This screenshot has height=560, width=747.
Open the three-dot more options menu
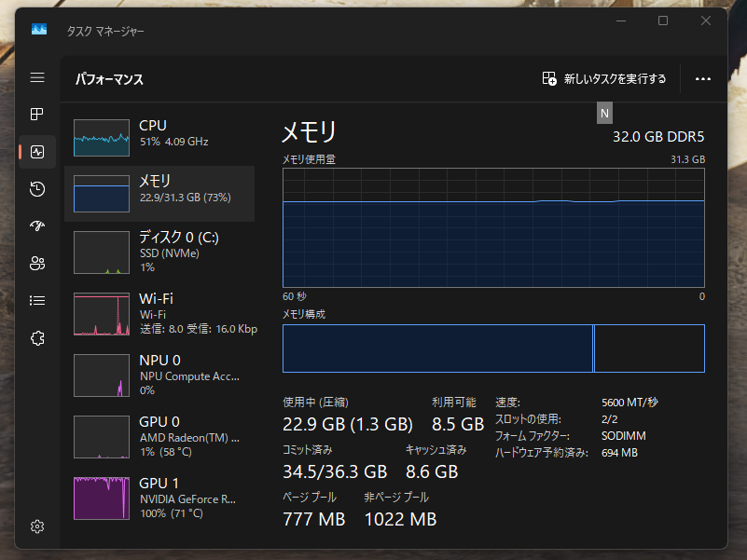(x=703, y=78)
